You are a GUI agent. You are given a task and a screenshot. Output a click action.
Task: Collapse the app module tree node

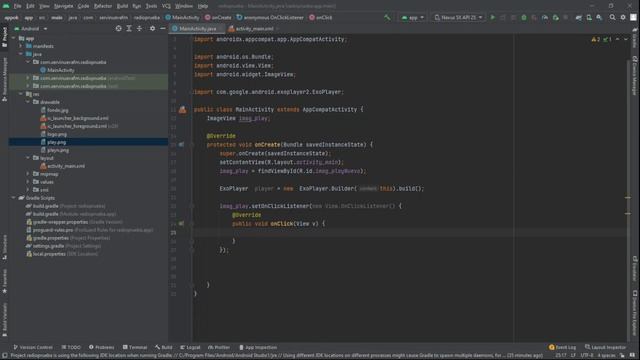[x=13, y=38]
